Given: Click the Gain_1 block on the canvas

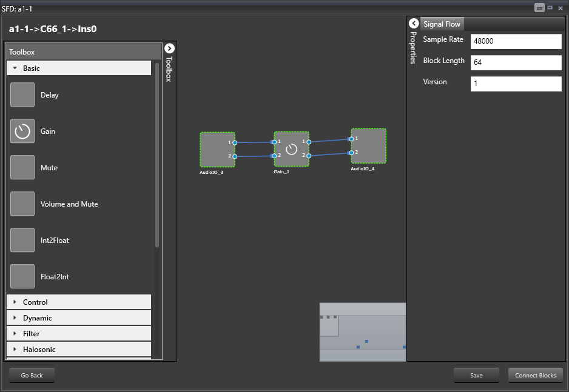Looking at the screenshot, I should [x=291, y=149].
